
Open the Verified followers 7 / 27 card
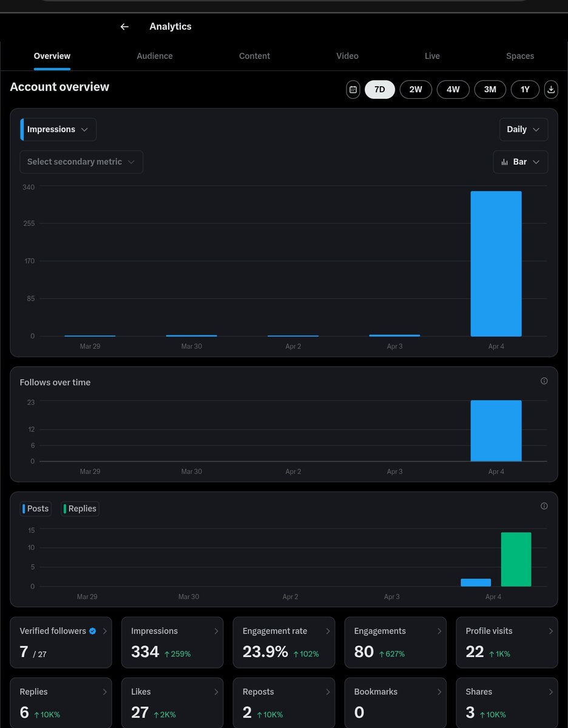click(x=61, y=642)
